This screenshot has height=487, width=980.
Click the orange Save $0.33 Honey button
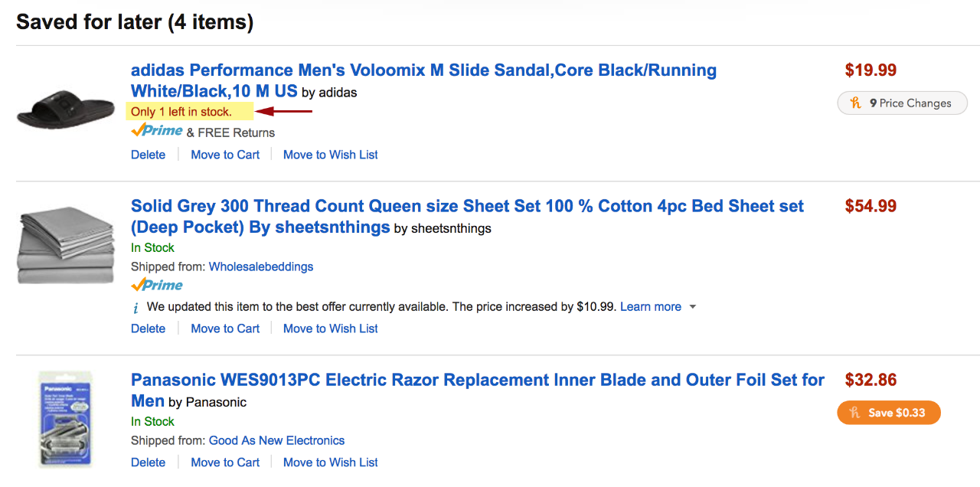pos(889,413)
